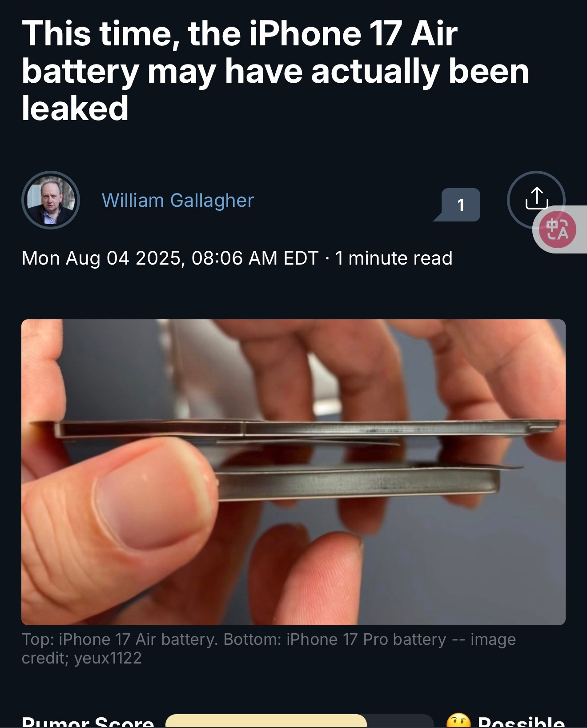Viewport: 587px width, 728px height.
Task: Open William Gallagher's author page
Action: coord(177,201)
